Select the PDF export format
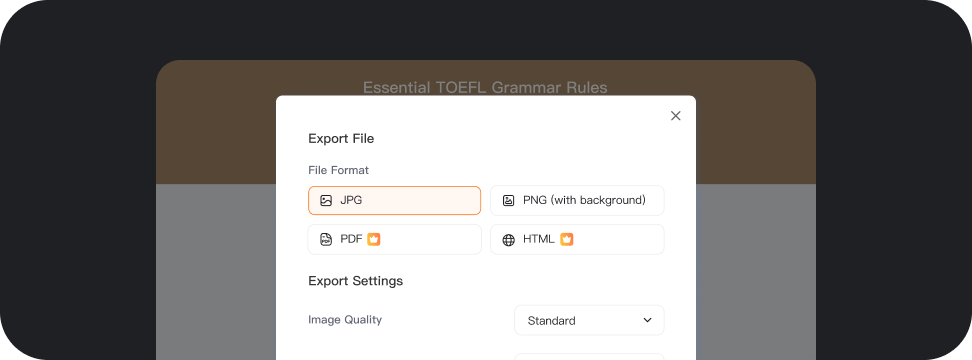This screenshot has width=972, height=360. [x=394, y=239]
